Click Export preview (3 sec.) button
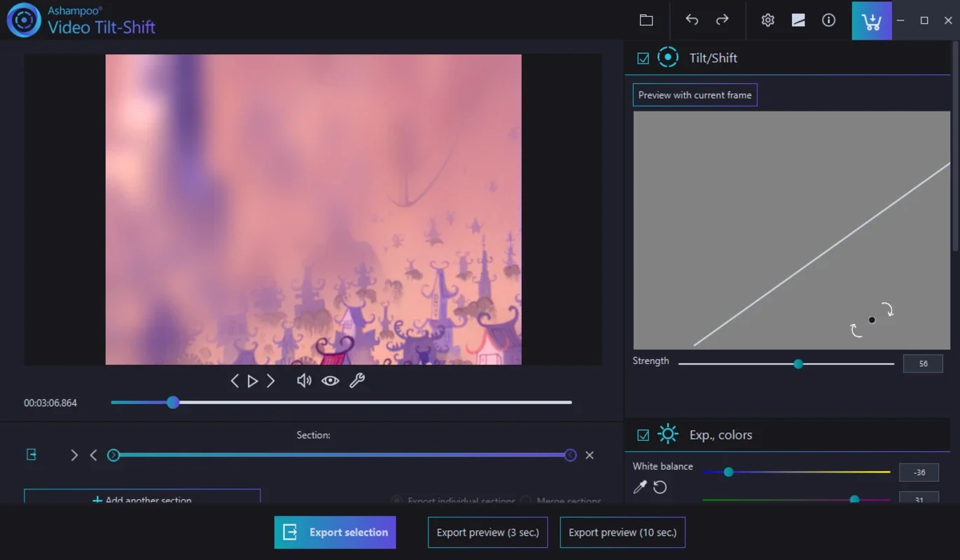The image size is (960, 560). [488, 532]
